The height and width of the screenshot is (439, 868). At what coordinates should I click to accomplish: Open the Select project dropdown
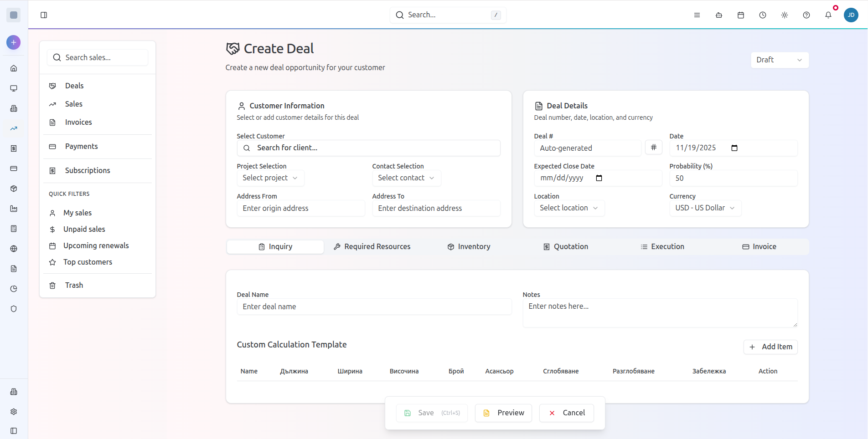coord(270,178)
